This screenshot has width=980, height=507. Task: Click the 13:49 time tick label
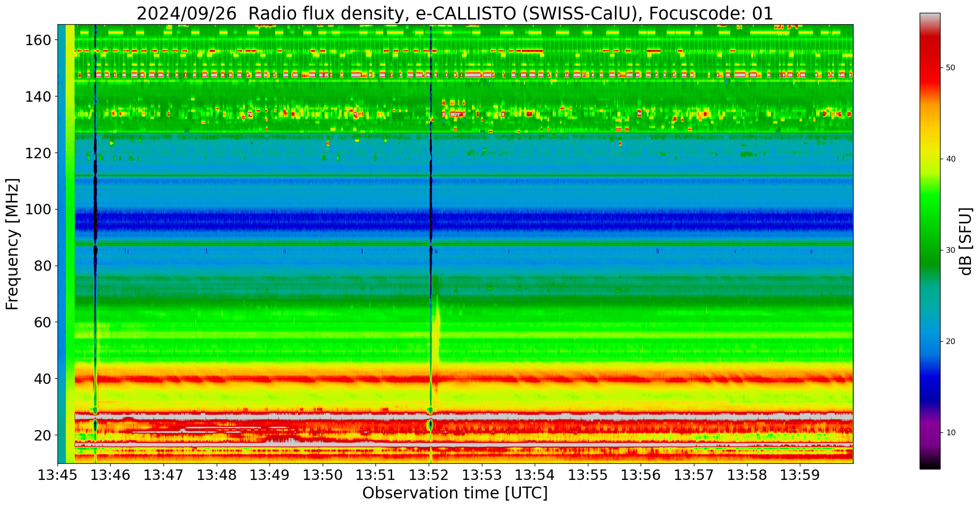click(270, 475)
